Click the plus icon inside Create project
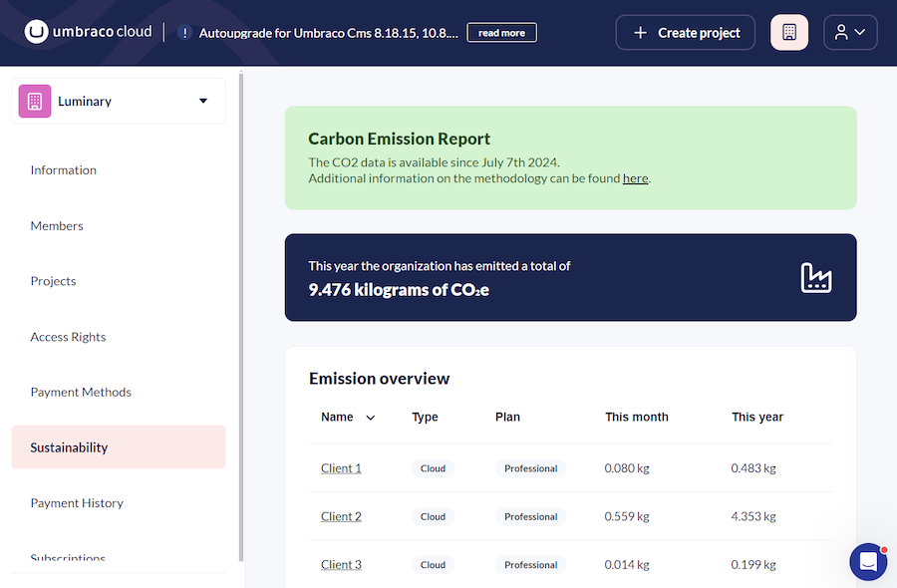Viewport: 897px width, 588px height. pos(637,32)
